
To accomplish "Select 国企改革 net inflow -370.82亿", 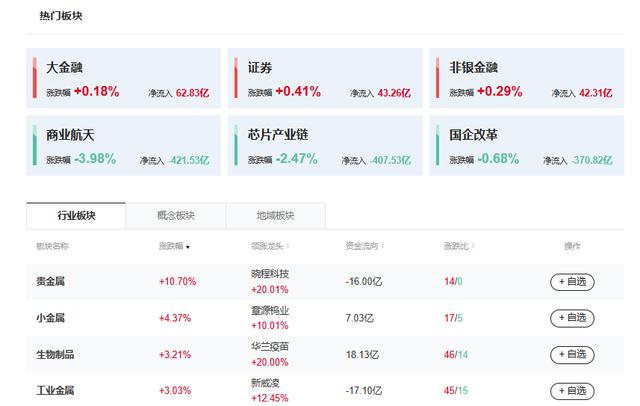I will (592, 160).
